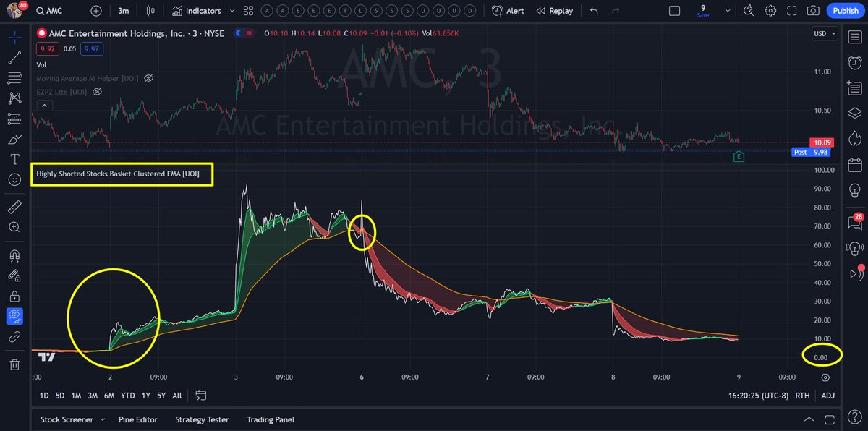The width and height of the screenshot is (868, 431).
Task: Create an Alert
Action: click(x=508, y=11)
